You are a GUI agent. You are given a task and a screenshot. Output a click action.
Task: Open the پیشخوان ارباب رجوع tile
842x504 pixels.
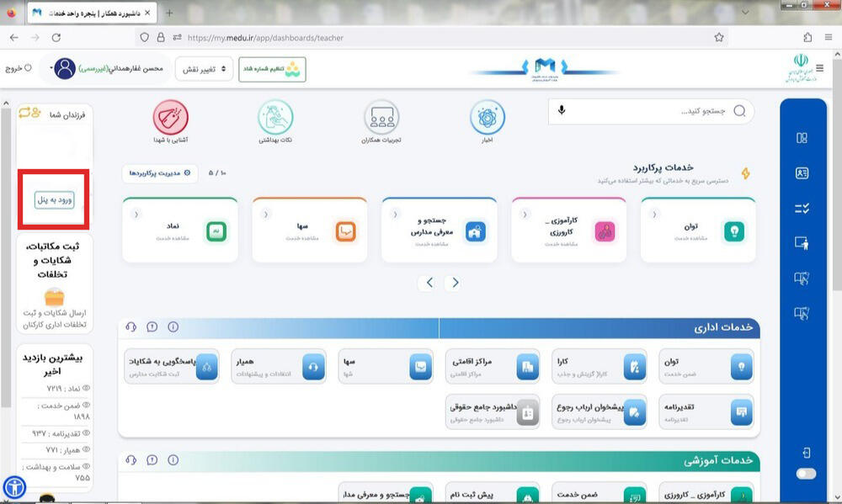point(599,412)
